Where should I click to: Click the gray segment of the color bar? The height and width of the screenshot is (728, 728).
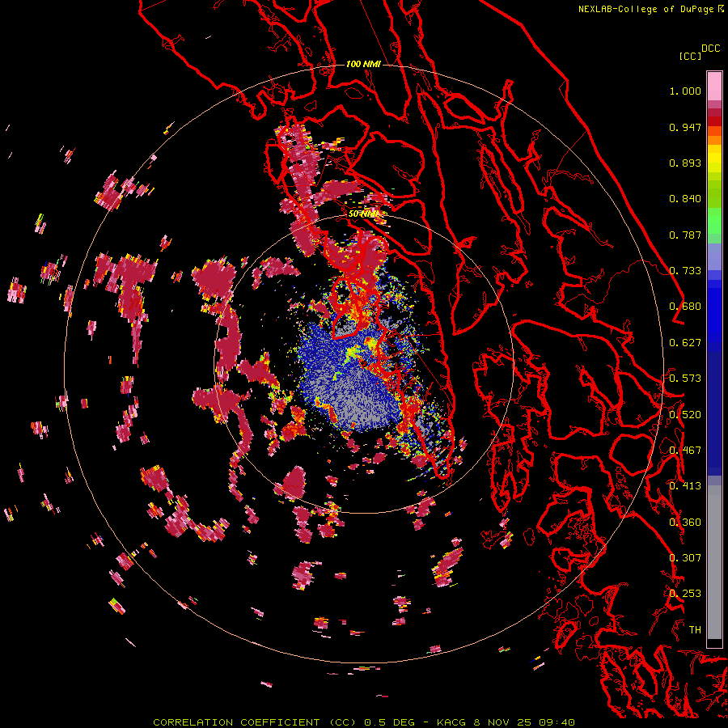click(x=714, y=562)
